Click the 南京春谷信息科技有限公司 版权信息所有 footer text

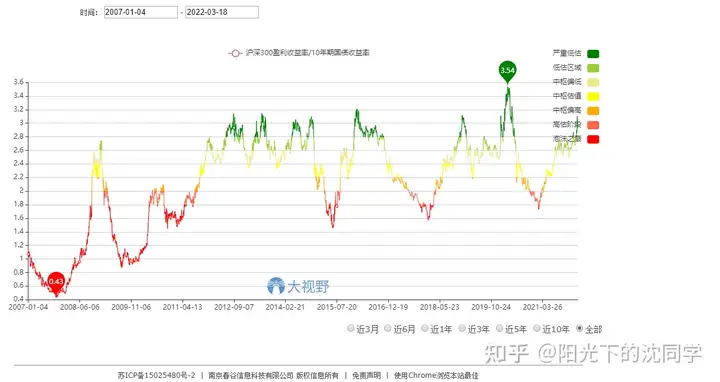pos(274,376)
